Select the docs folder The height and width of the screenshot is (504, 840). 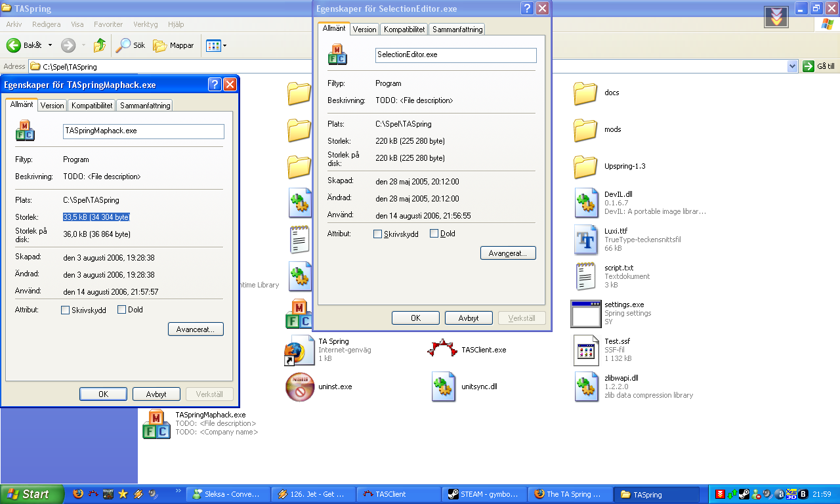click(x=597, y=93)
